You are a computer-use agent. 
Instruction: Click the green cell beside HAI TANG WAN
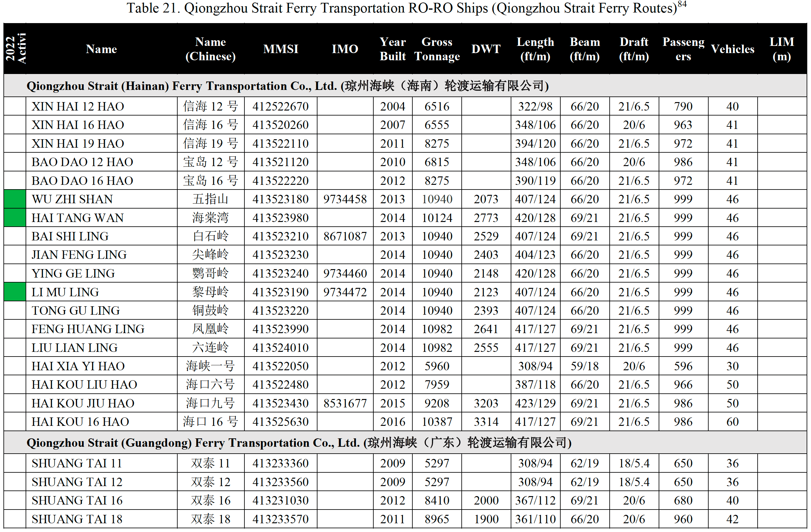15,218
